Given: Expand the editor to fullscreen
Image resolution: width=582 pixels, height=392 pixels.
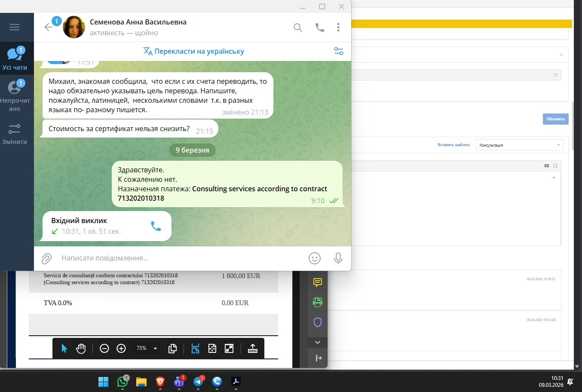Looking at the screenshot, I should [x=555, y=165].
